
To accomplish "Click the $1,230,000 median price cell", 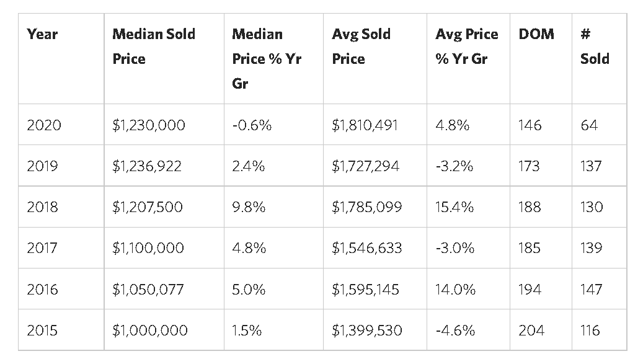I will click(149, 125).
